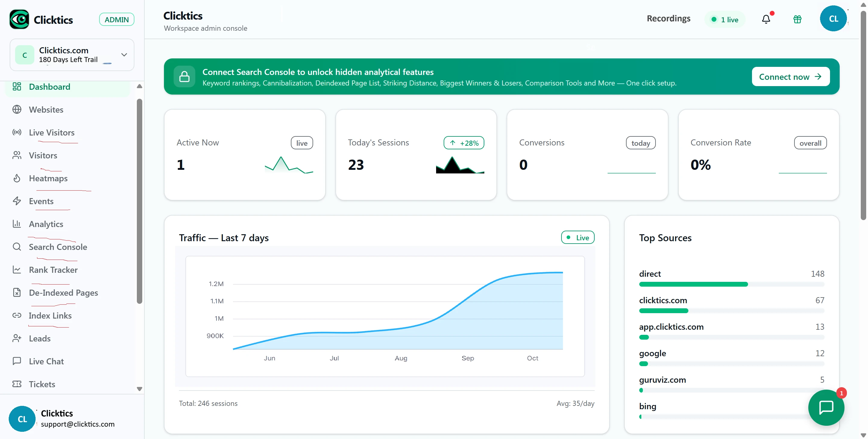The height and width of the screenshot is (439, 868).
Task: Click the overall badge on Conversion Rate
Action: click(810, 143)
